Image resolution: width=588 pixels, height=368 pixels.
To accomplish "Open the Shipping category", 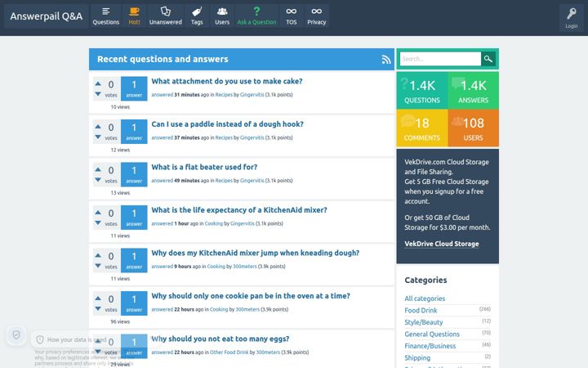I will 417,358.
